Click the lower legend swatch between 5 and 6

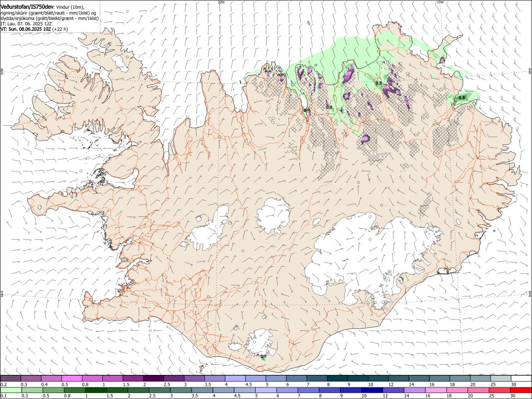pyautogui.click(x=266, y=390)
